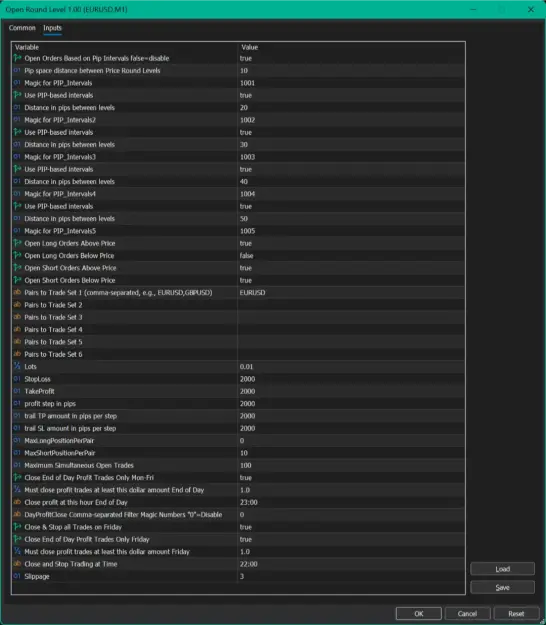
Task: Select the trail TP amount in pips per step row
Action: 238,416
